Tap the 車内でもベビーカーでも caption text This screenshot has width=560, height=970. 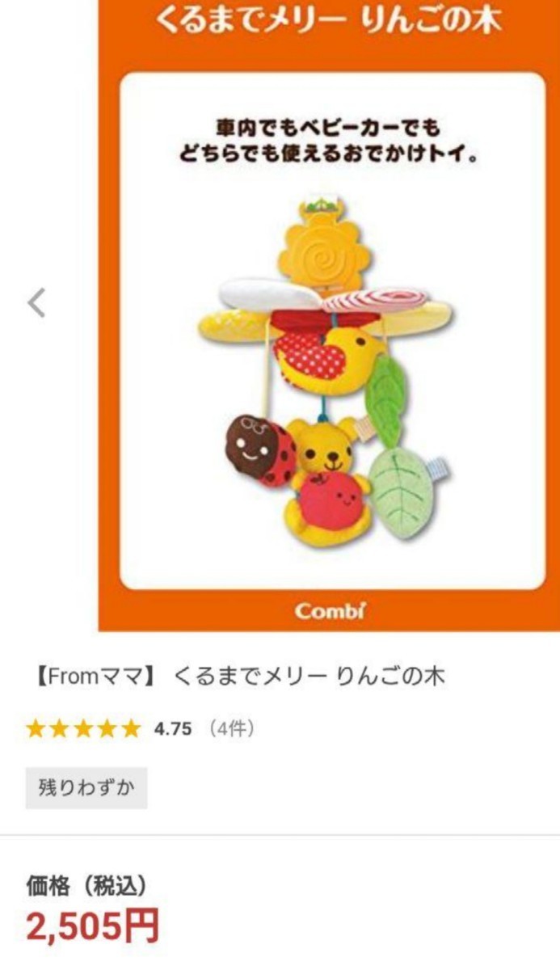click(x=327, y=127)
